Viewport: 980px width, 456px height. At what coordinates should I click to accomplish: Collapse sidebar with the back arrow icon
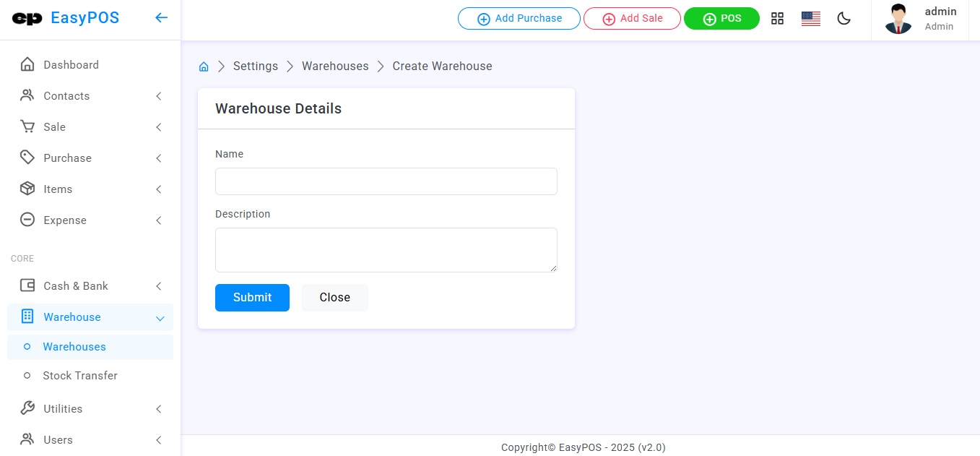point(162,18)
